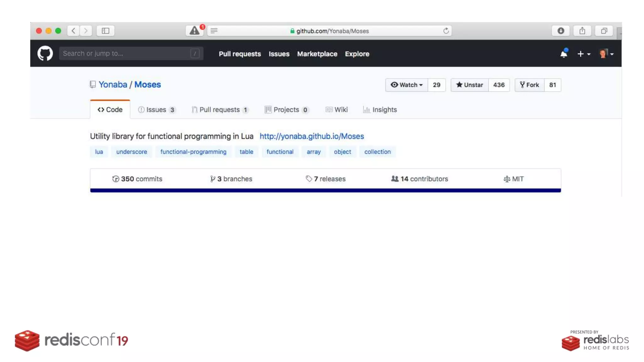Open the notifications bell
This screenshot has width=644, height=362.
point(563,54)
